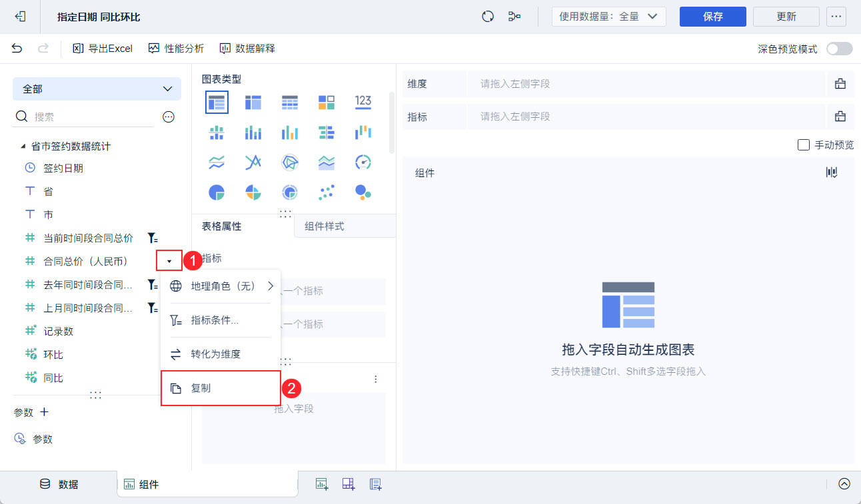The width and height of the screenshot is (861, 504).
Task: Pick the partitioned line chart icon
Action: point(217,162)
